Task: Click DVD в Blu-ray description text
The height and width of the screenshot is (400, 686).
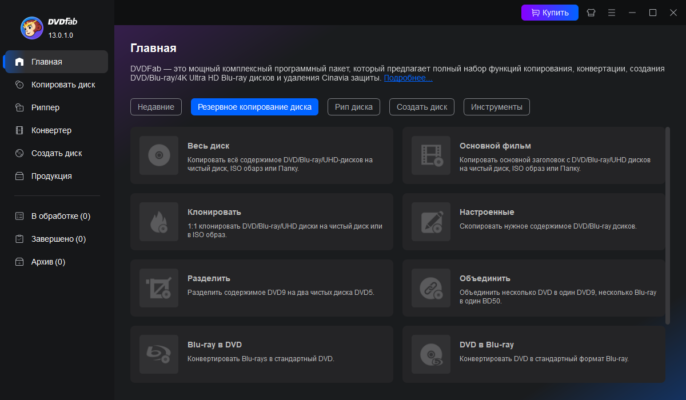Action: tap(544, 359)
